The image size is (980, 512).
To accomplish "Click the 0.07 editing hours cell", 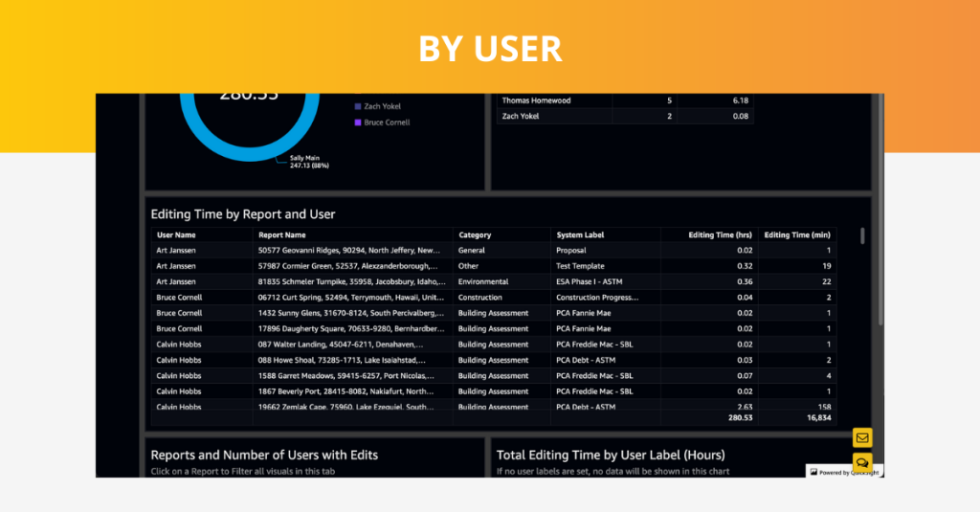I will pos(745,376).
